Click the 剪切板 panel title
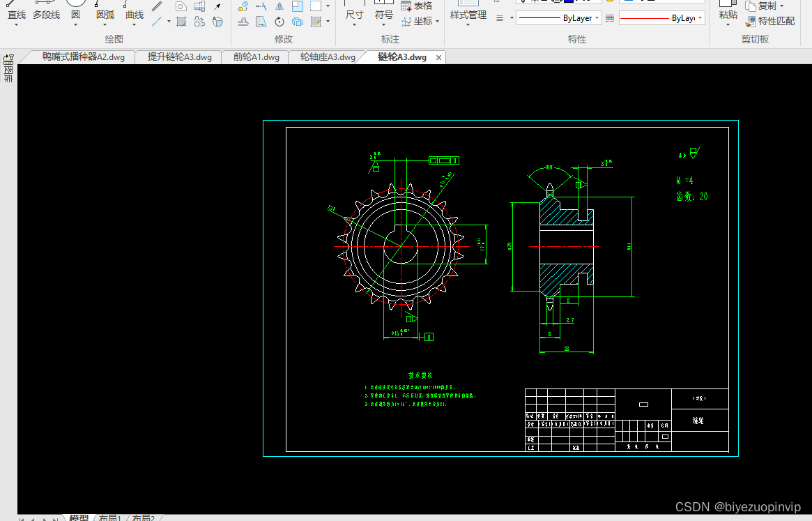812x521 pixels. pyautogui.click(x=755, y=39)
